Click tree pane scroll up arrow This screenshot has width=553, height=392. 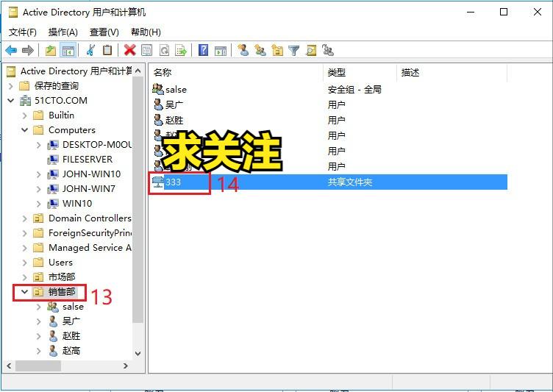click(138, 71)
